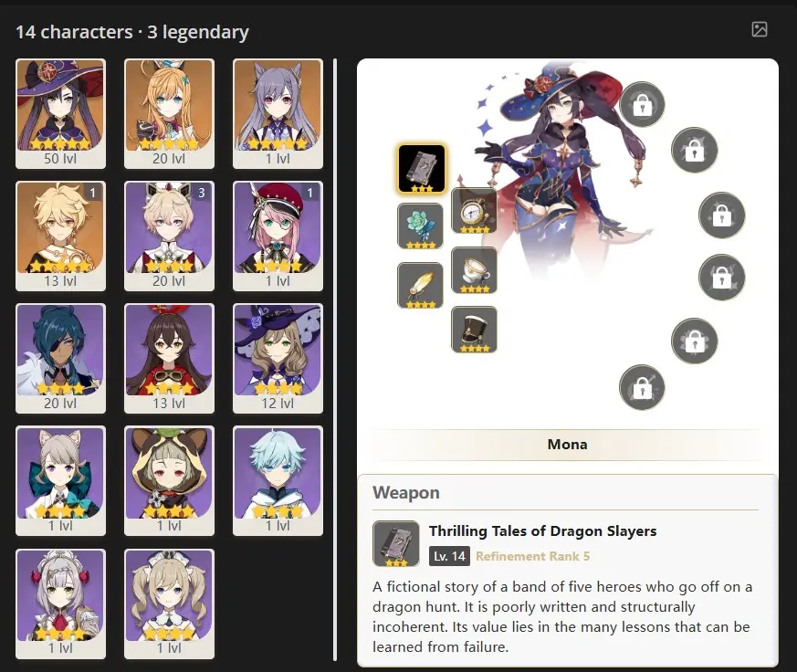Choose the witch-hat level 12 character

point(278,358)
